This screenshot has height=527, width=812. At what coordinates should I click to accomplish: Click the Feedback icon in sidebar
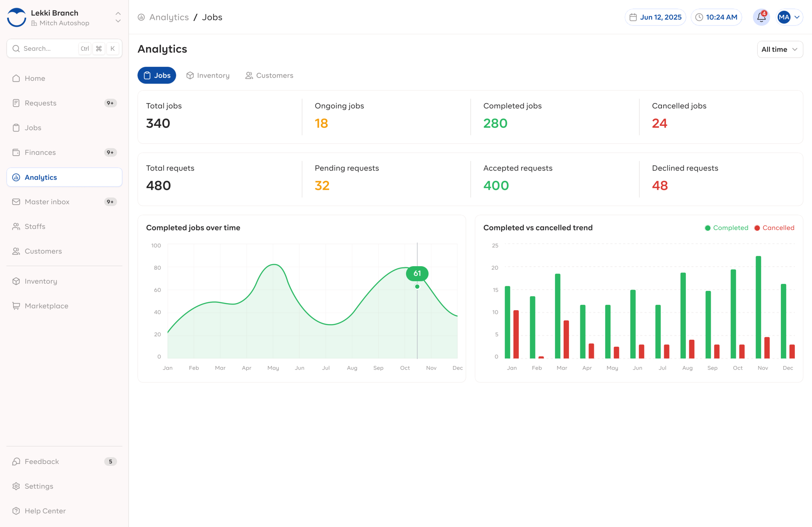pyautogui.click(x=16, y=461)
